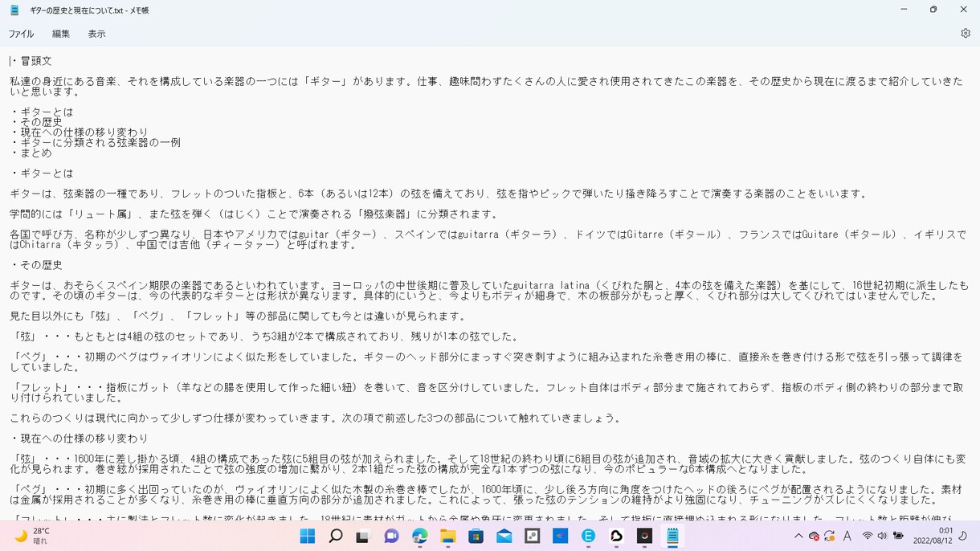Click line 「ペグ」・・・初期のペグはヴァイオリン
Image resolution: width=980 pixels, height=551 pixels.
pos(486,362)
